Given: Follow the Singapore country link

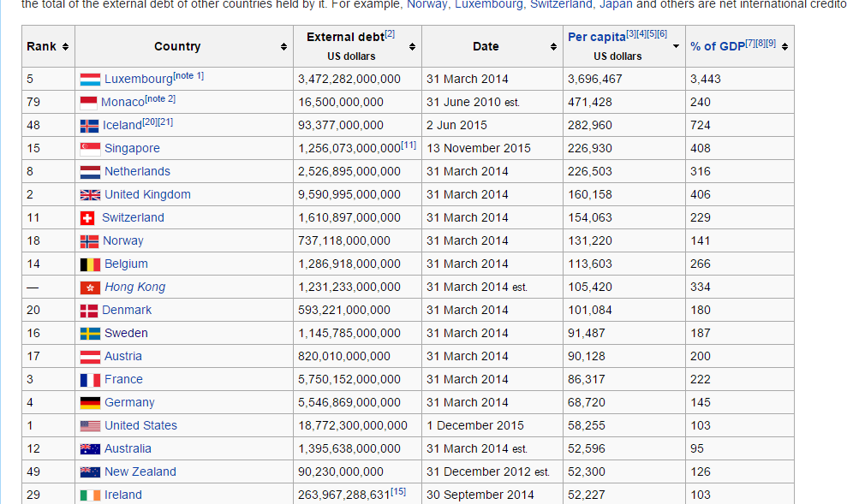Looking at the screenshot, I should 132,148.
